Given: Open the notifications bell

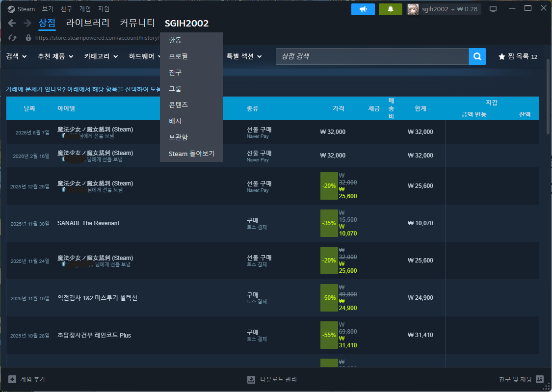Looking at the screenshot, I should click(391, 9).
